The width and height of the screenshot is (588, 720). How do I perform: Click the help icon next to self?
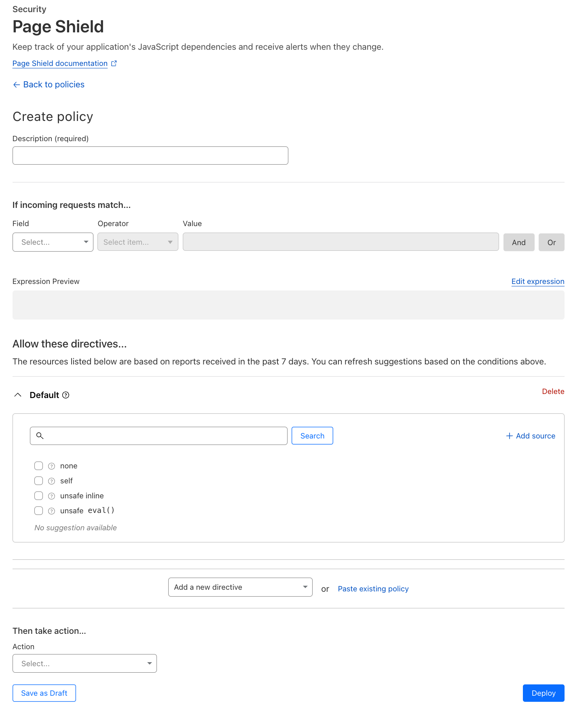click(x=51, y=481)
